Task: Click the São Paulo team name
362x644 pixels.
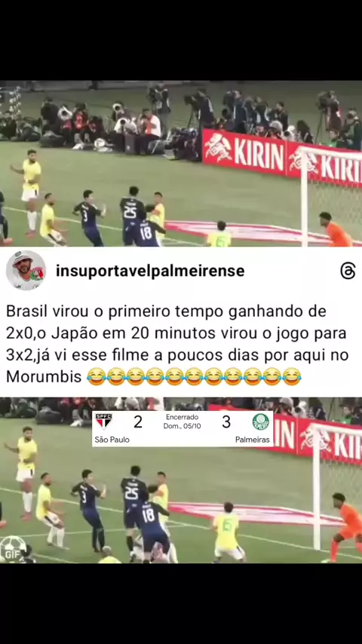Action: 112,440
